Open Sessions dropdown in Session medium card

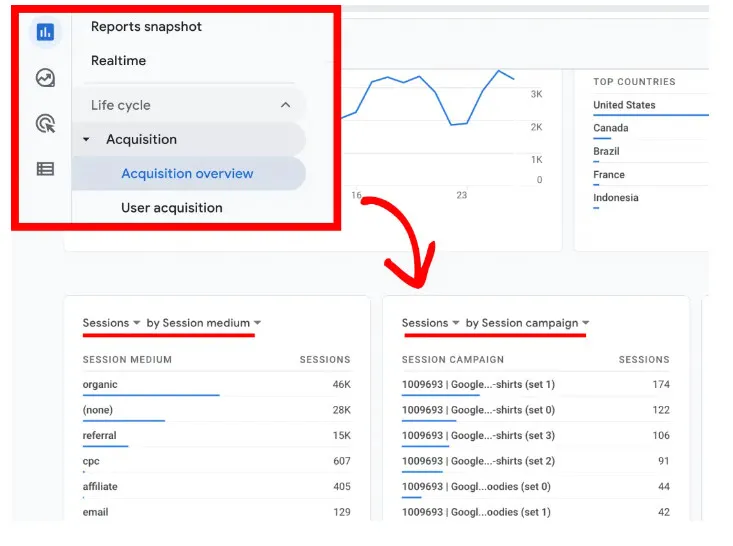[111, 323]
